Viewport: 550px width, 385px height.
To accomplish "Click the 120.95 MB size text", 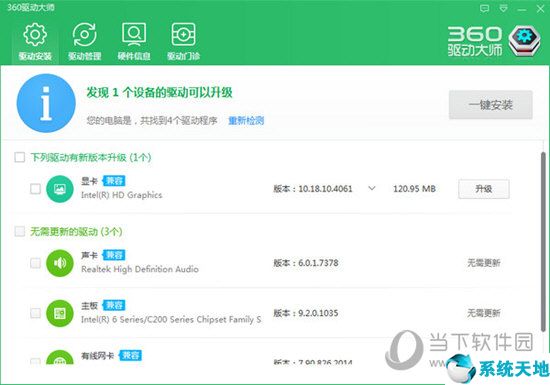I will coord(414,189).
